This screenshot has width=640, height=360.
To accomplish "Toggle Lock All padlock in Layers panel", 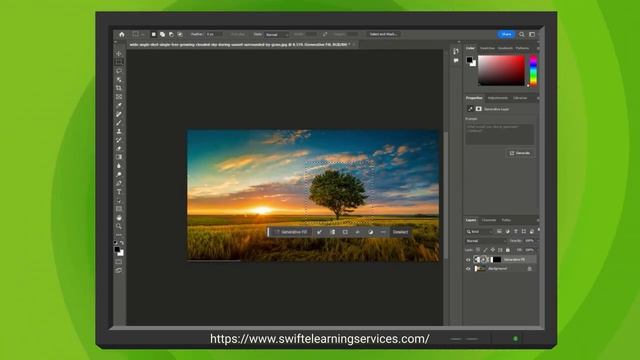I will click(508, 250).
